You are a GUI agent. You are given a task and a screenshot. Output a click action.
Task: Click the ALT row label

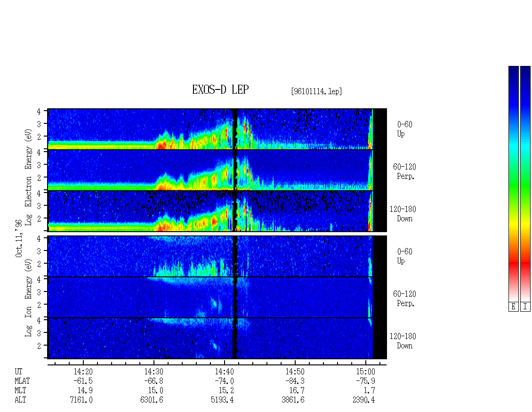click(x=20, y=400)
